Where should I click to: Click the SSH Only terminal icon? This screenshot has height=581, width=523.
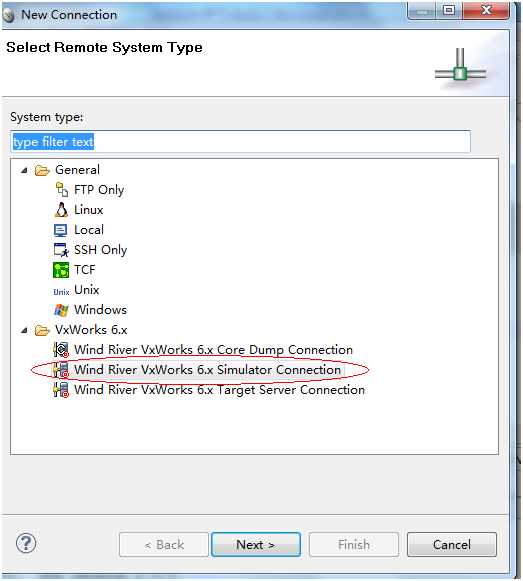coord(61,250)
